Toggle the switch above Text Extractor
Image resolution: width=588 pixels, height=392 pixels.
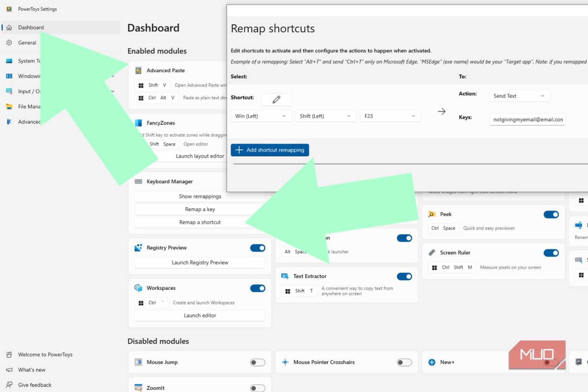coord(404,238)
